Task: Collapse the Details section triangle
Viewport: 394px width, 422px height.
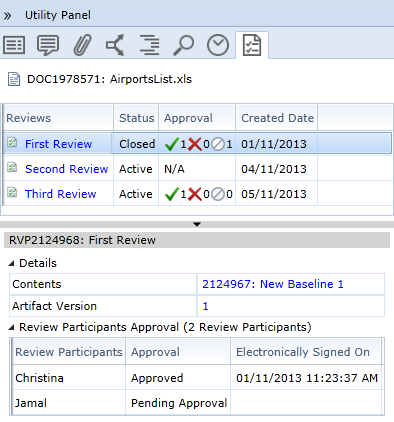Action: pos(12,263)
